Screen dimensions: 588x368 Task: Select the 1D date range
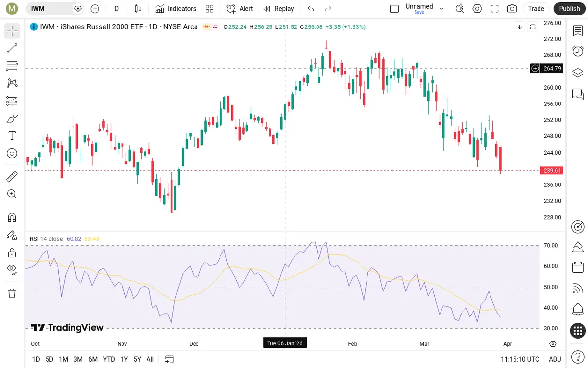36,359
